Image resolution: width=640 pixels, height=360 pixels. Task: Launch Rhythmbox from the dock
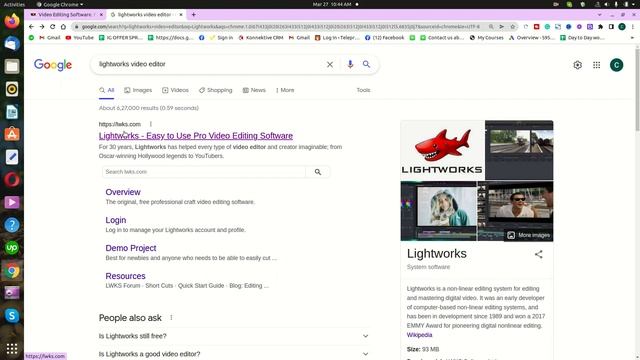12,89
